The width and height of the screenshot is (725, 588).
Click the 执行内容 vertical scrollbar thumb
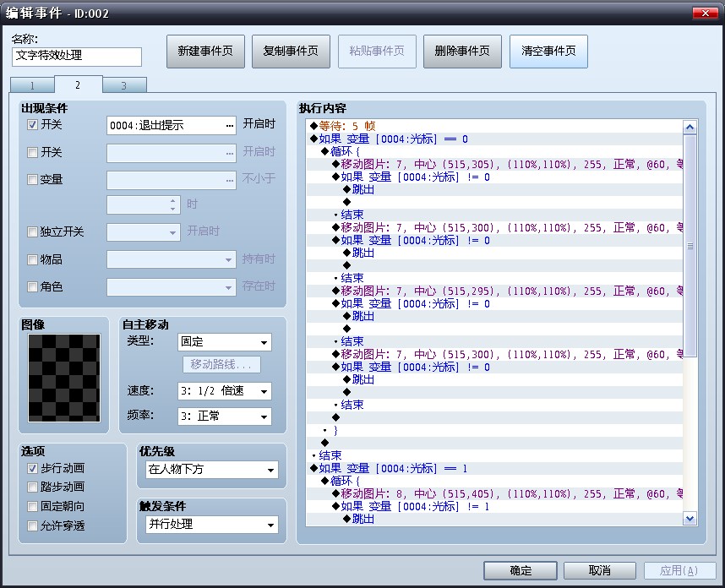click(690, 246)
